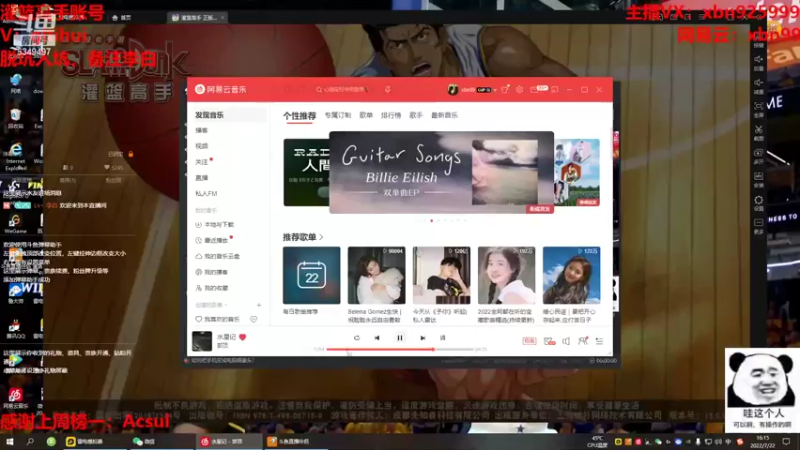800x450 pixels.
Task: Expand the username dropdown arrow
Action: [x=495, y=90]
